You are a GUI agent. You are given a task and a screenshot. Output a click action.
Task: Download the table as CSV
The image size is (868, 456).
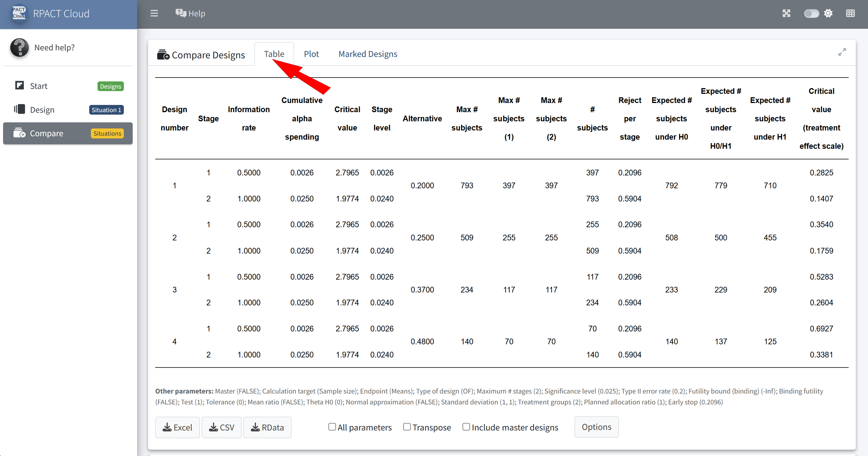pyautogui.click(x=221, y=427)
